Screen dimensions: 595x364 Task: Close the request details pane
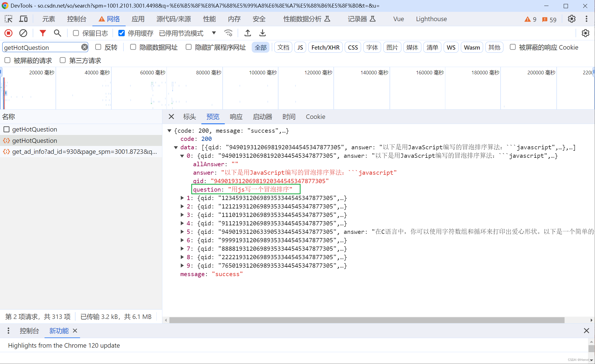[x=171, y=117]
